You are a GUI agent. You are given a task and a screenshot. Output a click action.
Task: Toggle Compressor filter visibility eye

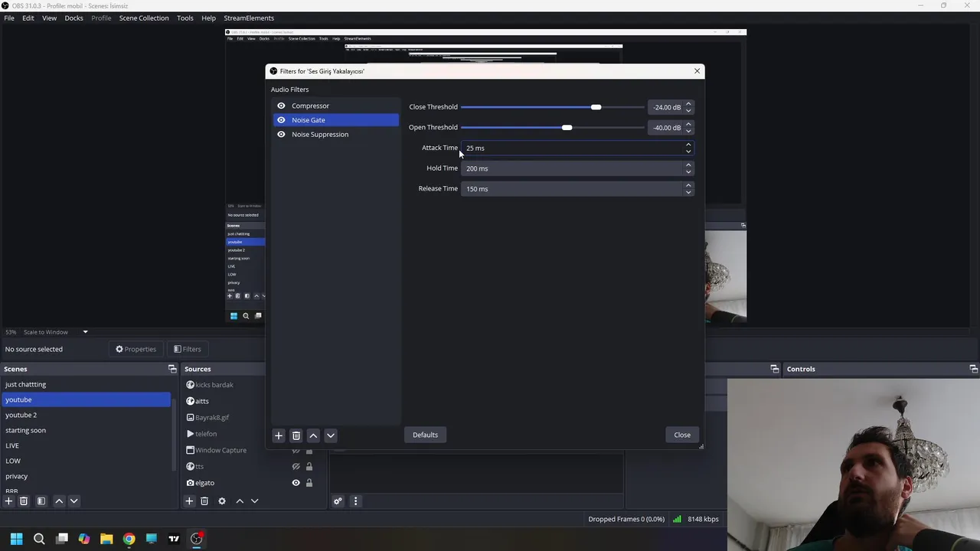point(281,106)
